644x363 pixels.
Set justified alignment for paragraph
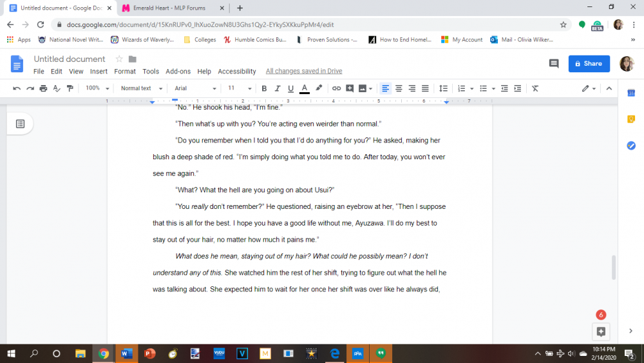point(425,88)
